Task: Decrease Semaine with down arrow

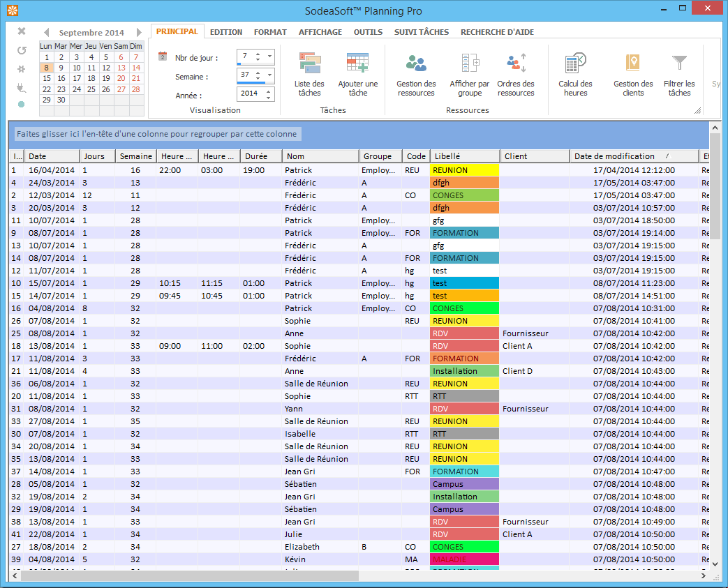Action: [258, 77]
